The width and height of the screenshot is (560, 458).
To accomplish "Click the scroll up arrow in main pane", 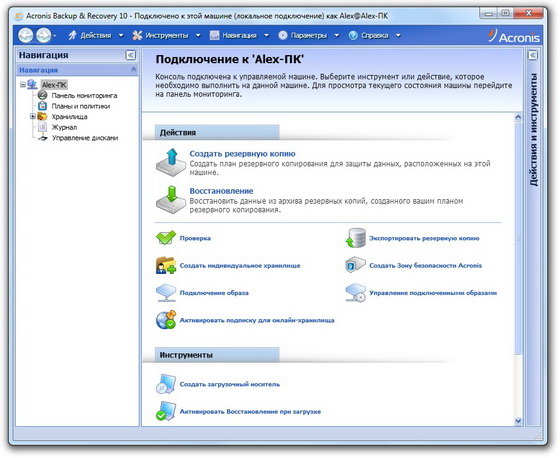I will pyautogui.click(x=518, y=117).
